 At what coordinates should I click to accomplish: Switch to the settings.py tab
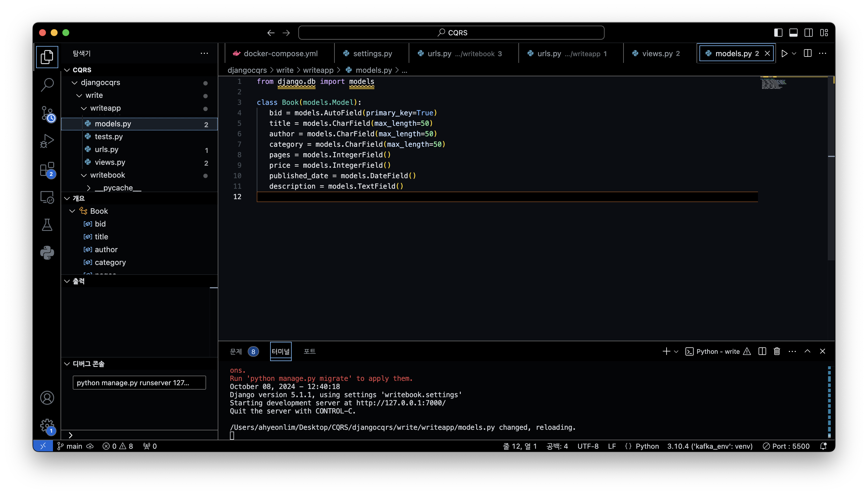tap(372, 54)
